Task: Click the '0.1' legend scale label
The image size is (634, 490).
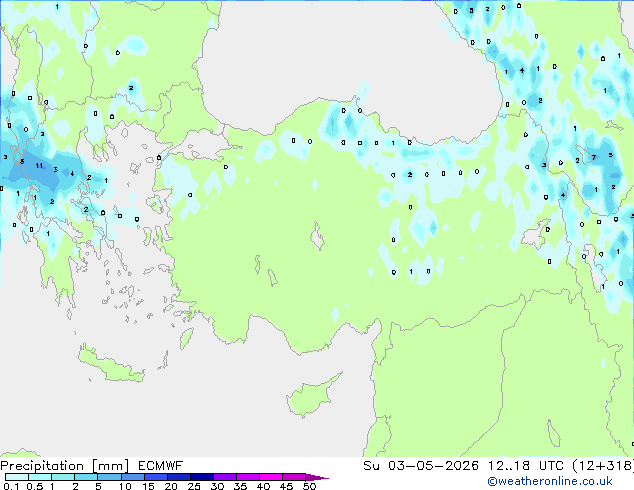Action: [11, 486]
